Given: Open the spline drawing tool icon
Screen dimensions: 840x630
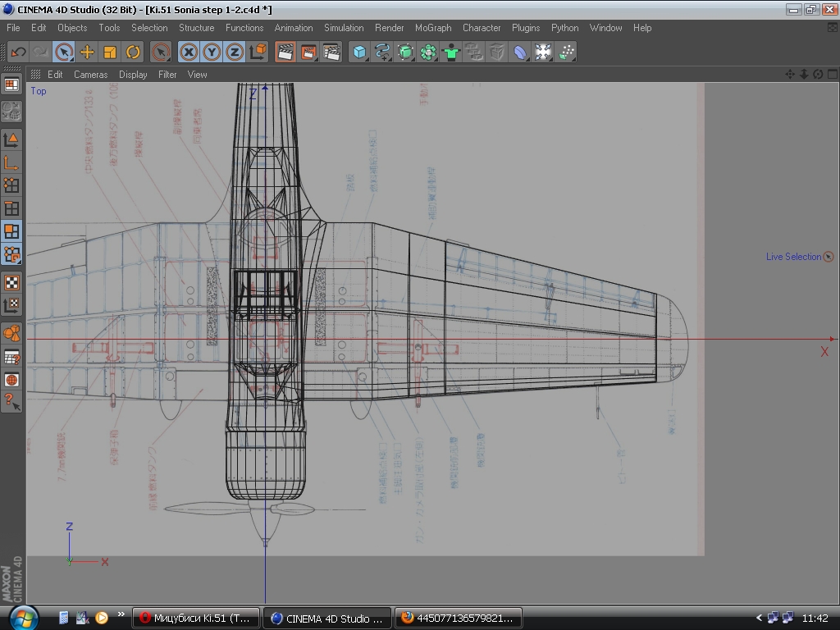Looking at the screenshot, I should click(x=382, y=52).
